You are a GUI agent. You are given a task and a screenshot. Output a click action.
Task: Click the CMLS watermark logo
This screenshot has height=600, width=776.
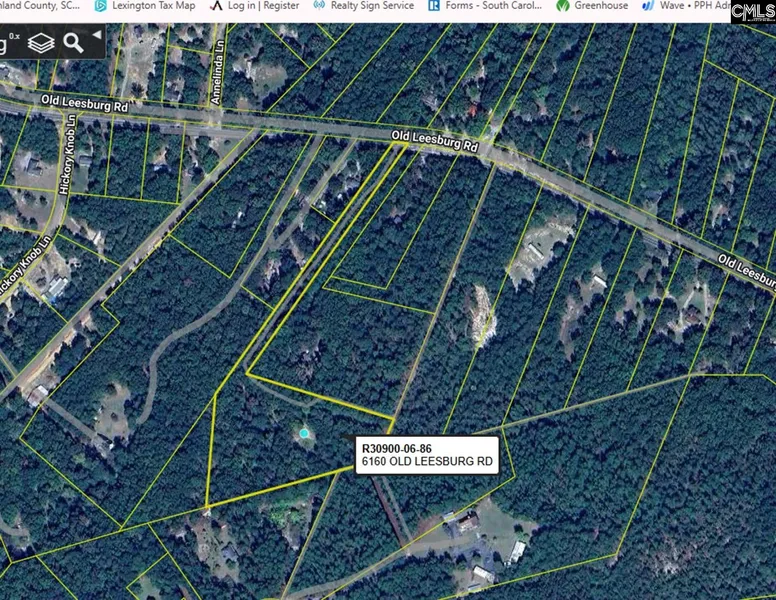click(x=752, y=11)
